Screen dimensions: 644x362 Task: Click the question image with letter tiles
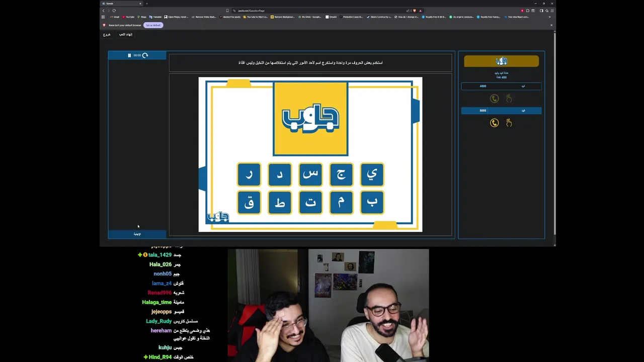tap(310, 154)
